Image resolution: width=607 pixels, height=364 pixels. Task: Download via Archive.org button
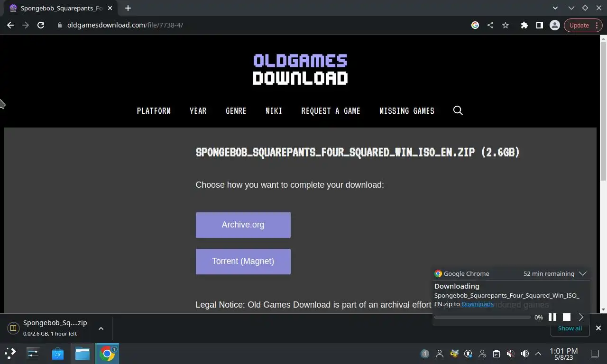[243, 225]
